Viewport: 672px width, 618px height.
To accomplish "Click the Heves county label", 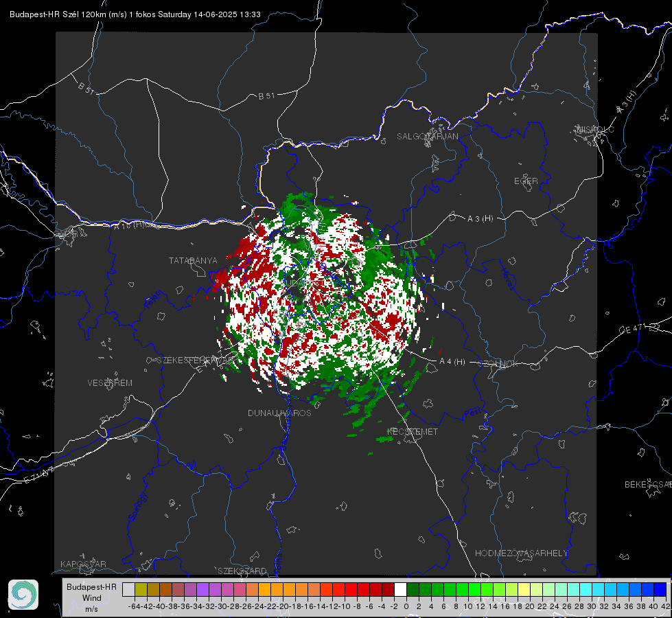I will pos(507,279).
